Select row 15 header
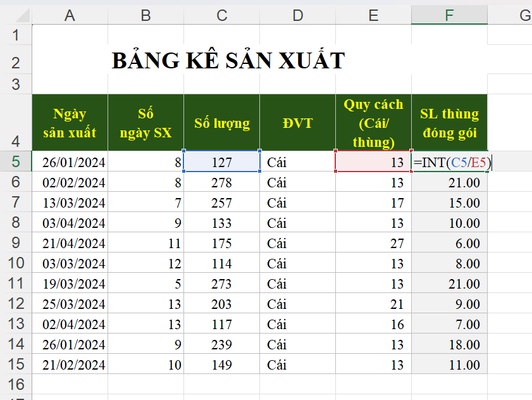Image resolution: width=532 pixels, height=400 pixels. 16,364
